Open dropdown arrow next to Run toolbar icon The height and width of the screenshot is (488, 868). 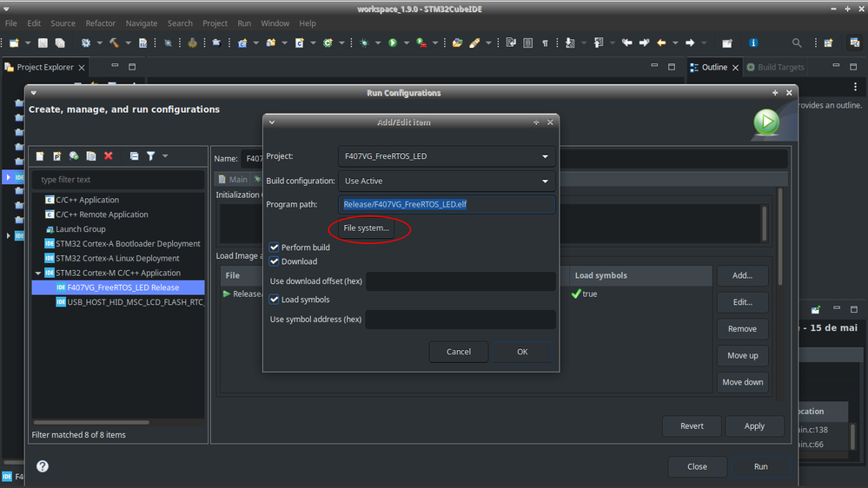click(407, 43)
